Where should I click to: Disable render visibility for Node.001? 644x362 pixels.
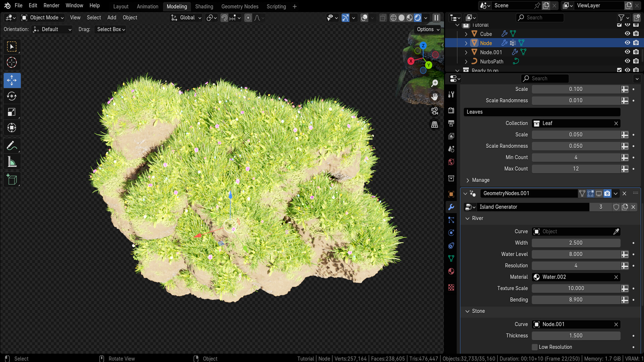[636, 52]
